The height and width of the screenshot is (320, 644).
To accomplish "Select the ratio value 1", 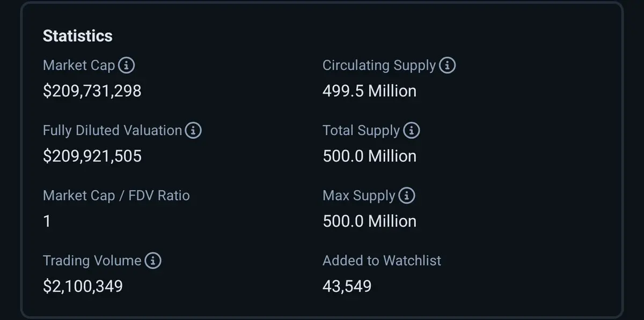I will [47, 221].
